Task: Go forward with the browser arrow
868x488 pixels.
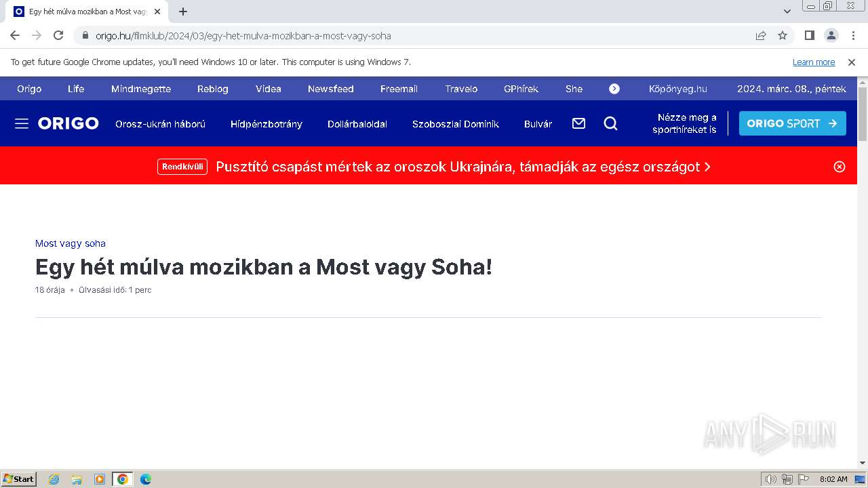Action: [37, 35]
